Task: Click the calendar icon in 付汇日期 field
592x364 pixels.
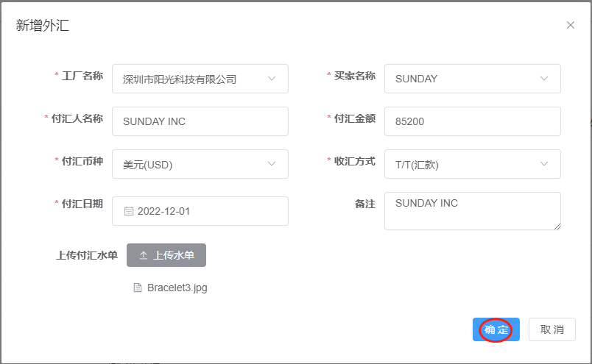Action: coord(129,211)
